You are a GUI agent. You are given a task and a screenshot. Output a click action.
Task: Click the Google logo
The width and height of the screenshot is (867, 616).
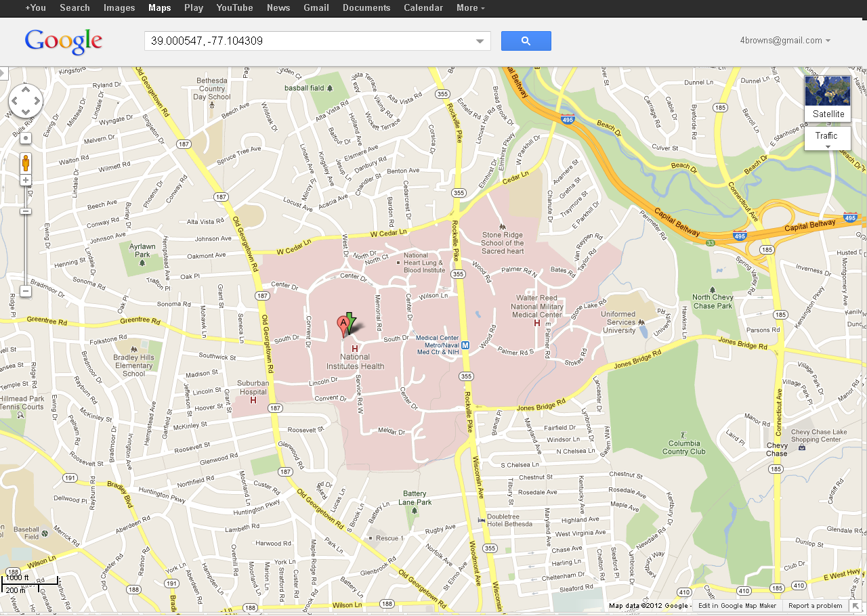[x=64, y=42]
